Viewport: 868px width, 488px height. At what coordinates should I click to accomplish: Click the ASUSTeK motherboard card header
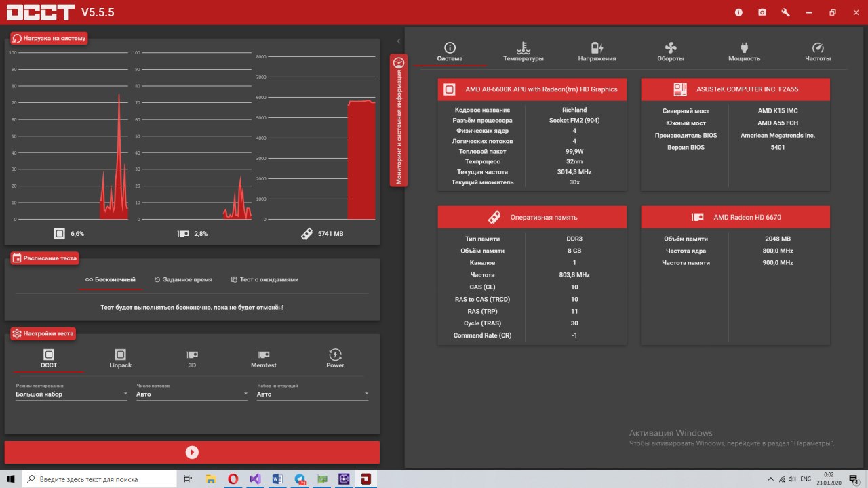[736, 89]
